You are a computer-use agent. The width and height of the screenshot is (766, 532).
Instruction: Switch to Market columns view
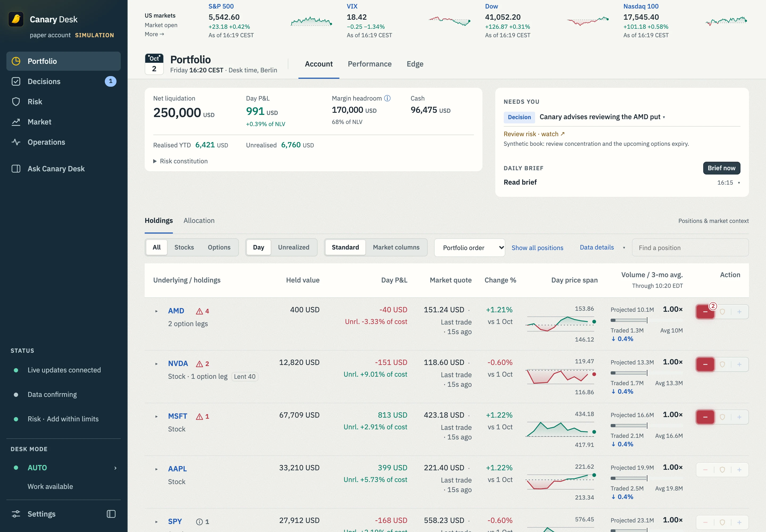[x=396, y=247]
